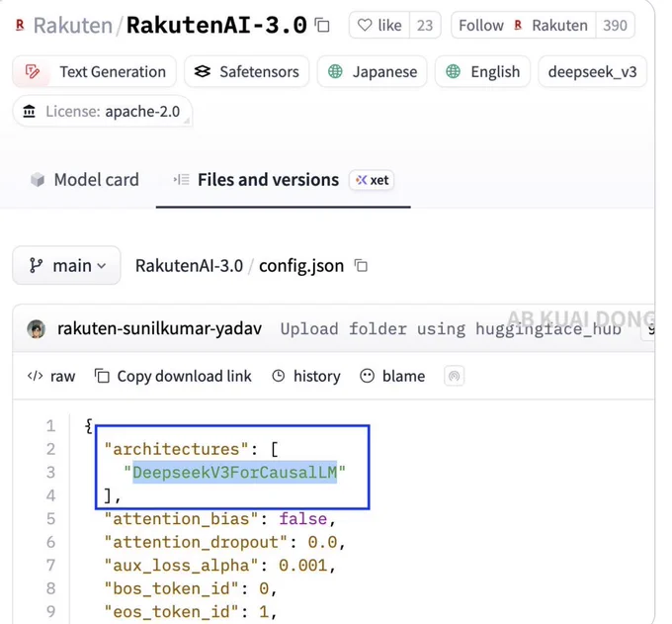
Task: Switch to the Model card tab
Action: pos(85,180)
